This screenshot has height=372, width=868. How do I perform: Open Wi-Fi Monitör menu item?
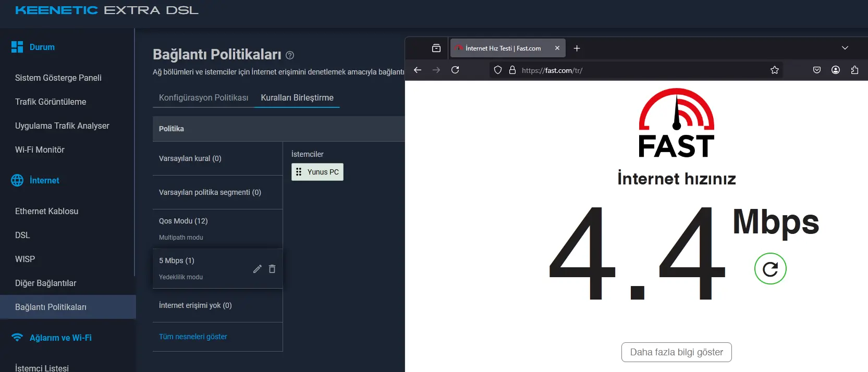(40, 150)
